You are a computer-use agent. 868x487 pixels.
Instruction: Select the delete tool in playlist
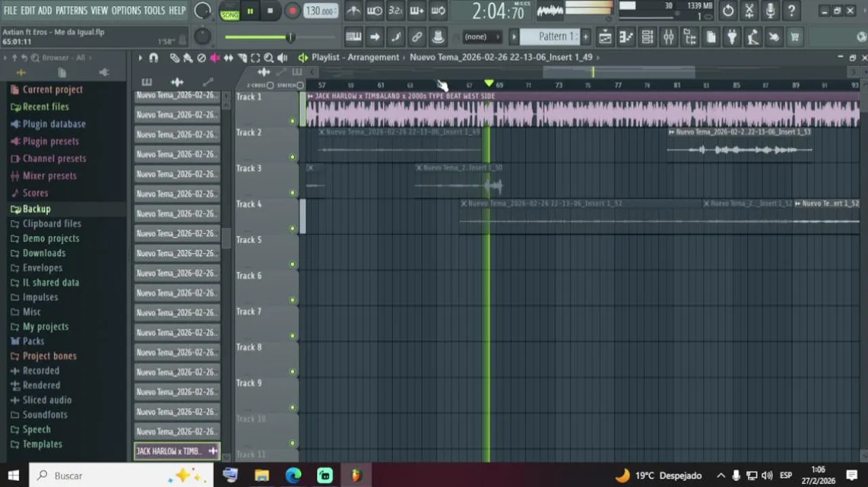click(201, 58)
